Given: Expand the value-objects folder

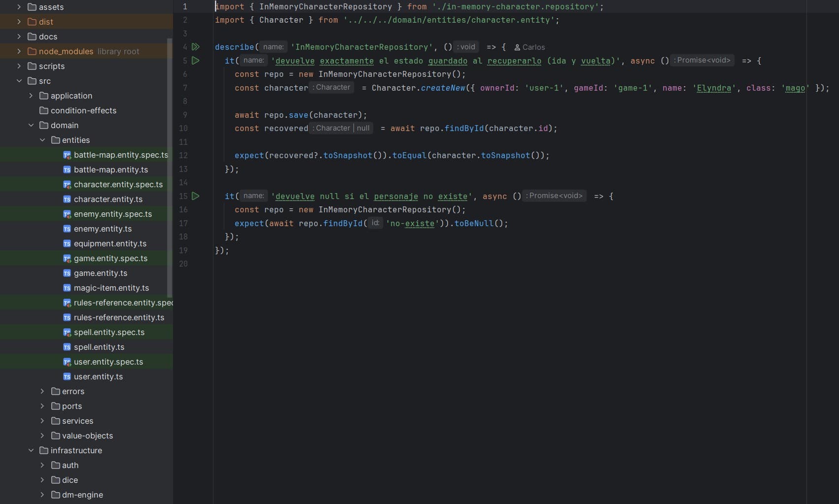Looking at the screenshot, I should [x=42, y=436].
